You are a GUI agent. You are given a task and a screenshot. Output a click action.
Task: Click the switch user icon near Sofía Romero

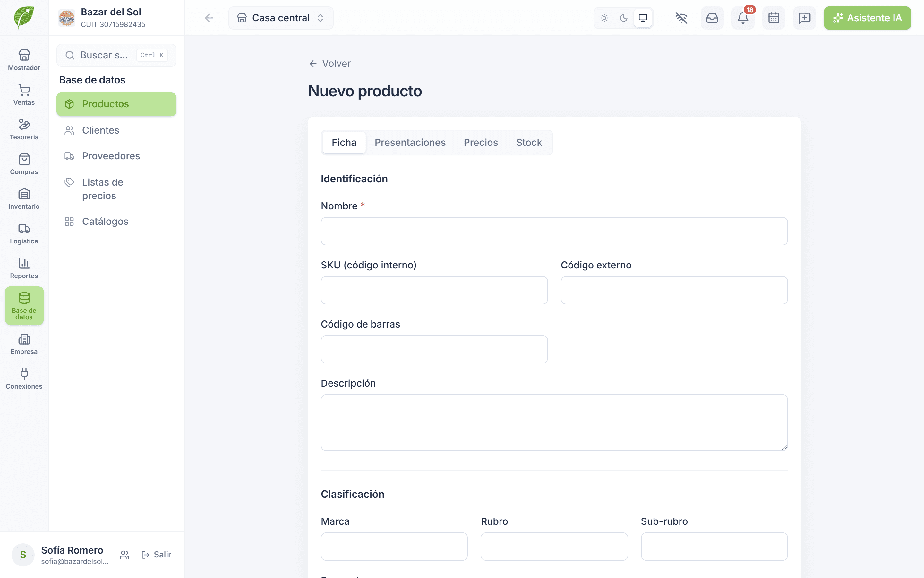pyautogui.click(x=124, y=555)
